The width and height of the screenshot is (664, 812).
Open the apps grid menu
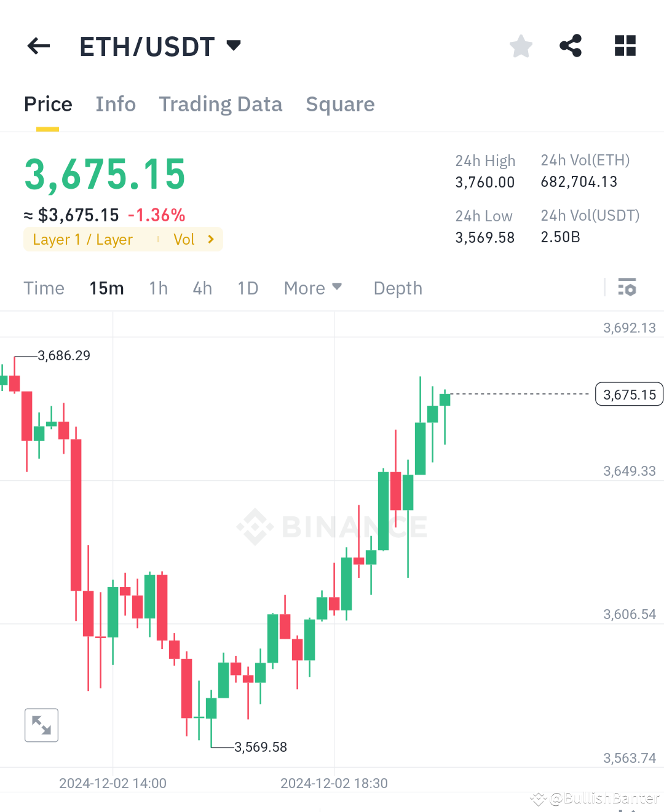tap(625, 45)
